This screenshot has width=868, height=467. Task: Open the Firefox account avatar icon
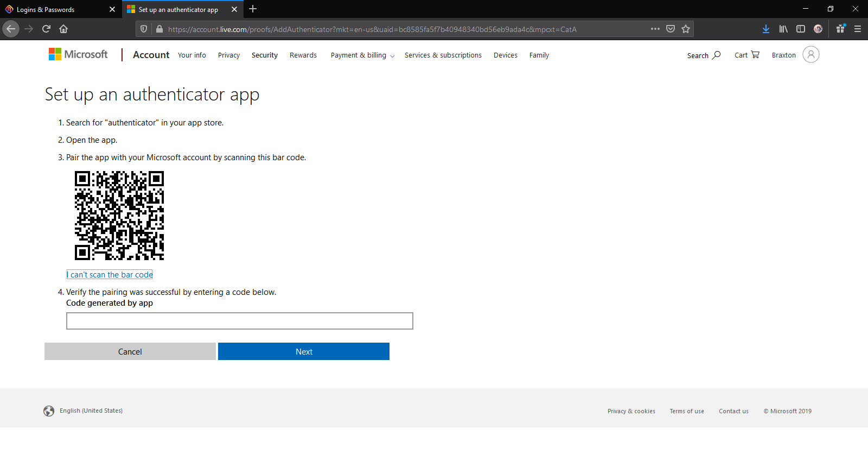818,29
